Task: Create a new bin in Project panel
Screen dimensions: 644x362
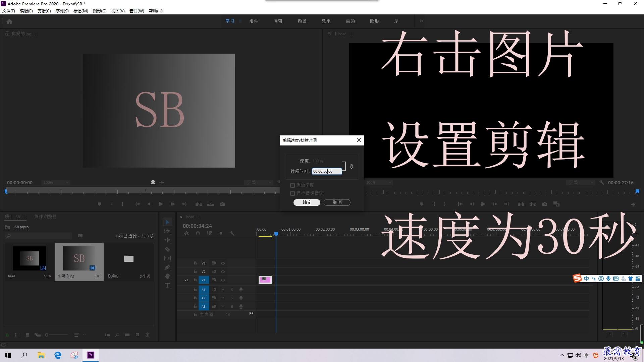Action: 127,335
